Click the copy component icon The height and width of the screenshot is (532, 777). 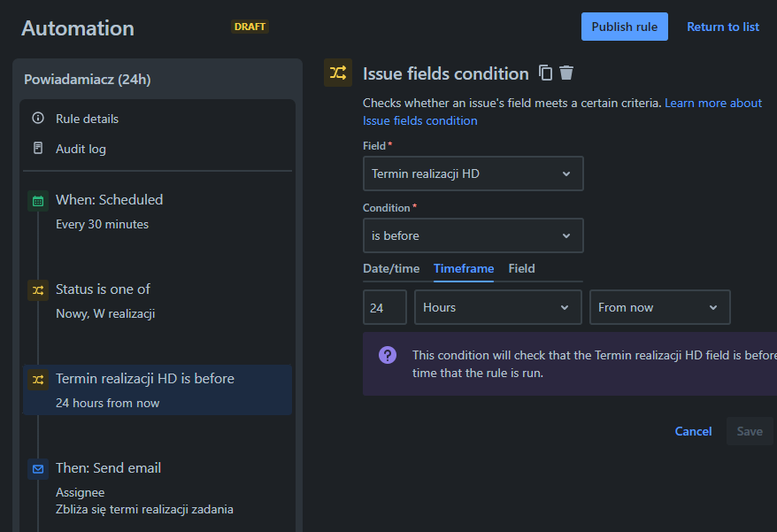click(546, 73)
